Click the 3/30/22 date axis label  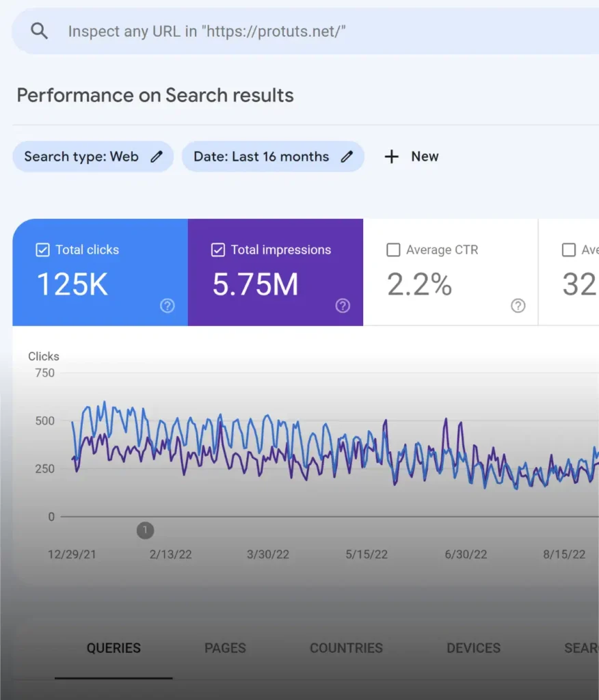(268, 554)
